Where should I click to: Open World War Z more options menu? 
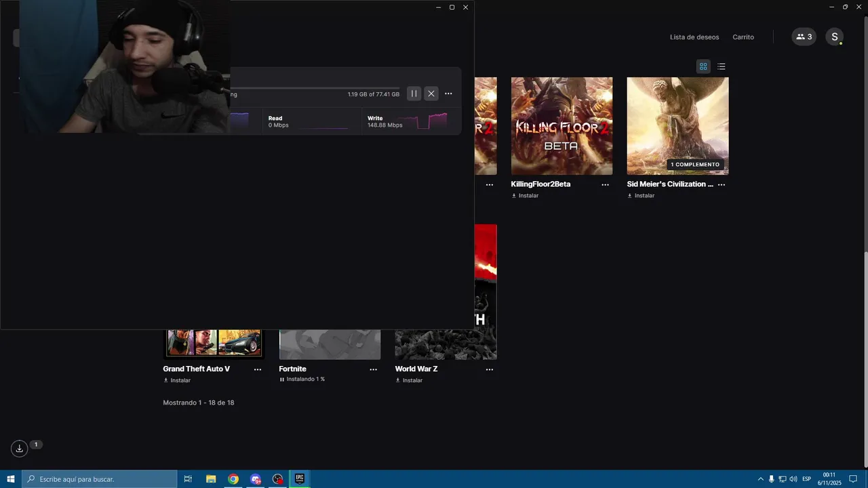490,369
